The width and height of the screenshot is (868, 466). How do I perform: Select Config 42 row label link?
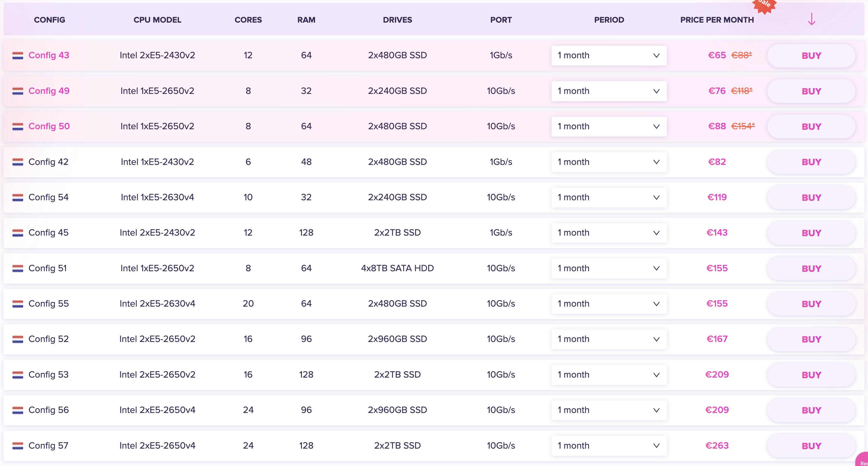point(49,161)
